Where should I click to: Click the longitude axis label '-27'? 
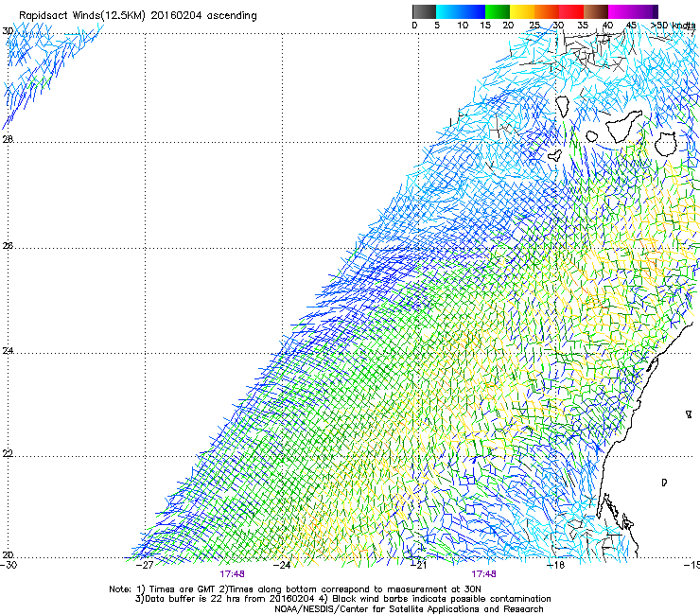(x=145, y=565)
